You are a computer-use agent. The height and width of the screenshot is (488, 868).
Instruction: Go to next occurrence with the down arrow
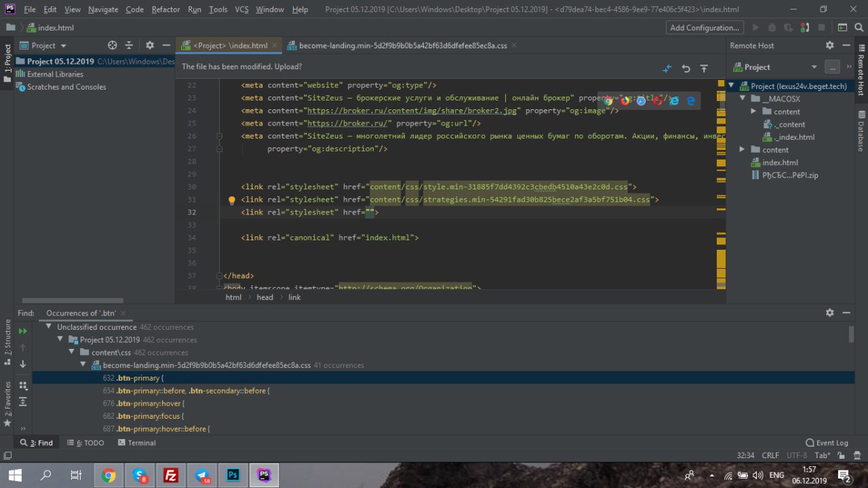pyautogui.click(x=23, y=364)
